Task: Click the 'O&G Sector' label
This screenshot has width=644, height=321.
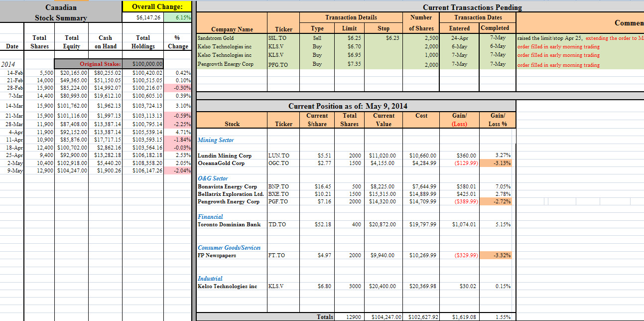Action: click(213, 178)
